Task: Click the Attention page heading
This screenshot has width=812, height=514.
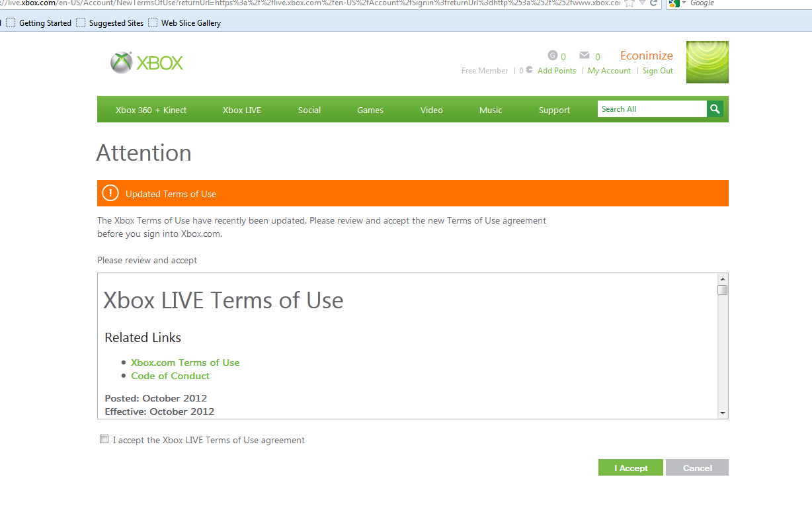Action: click(x=144, y=153)
